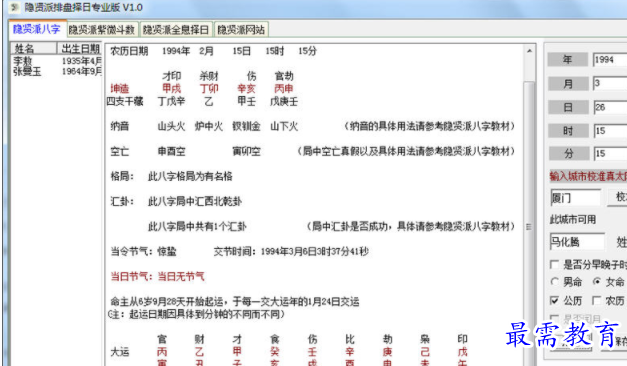Image resolution: width=627 pixels, height=366 pixels.
Task: Click the 此八字局中汇西北乾卦 line
Action: (195, 202)
